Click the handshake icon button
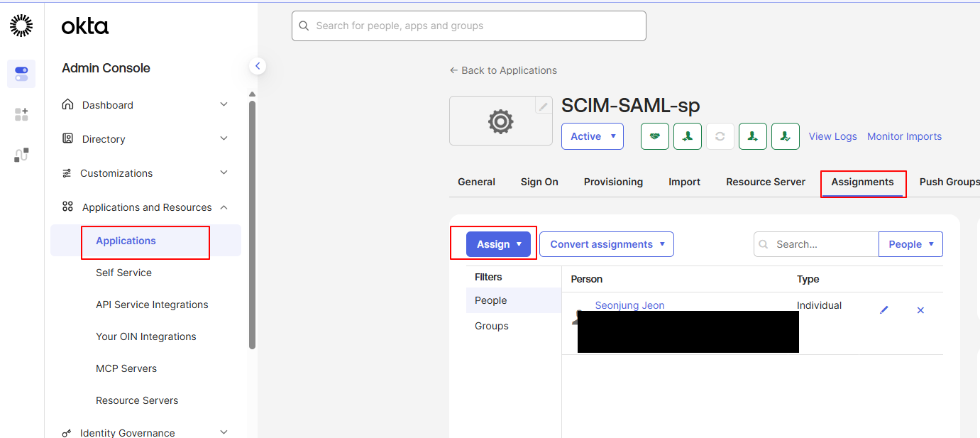Image resolution: width=980 pixels, height=438 pixels. pyautogui.click(x=655, y=136)
